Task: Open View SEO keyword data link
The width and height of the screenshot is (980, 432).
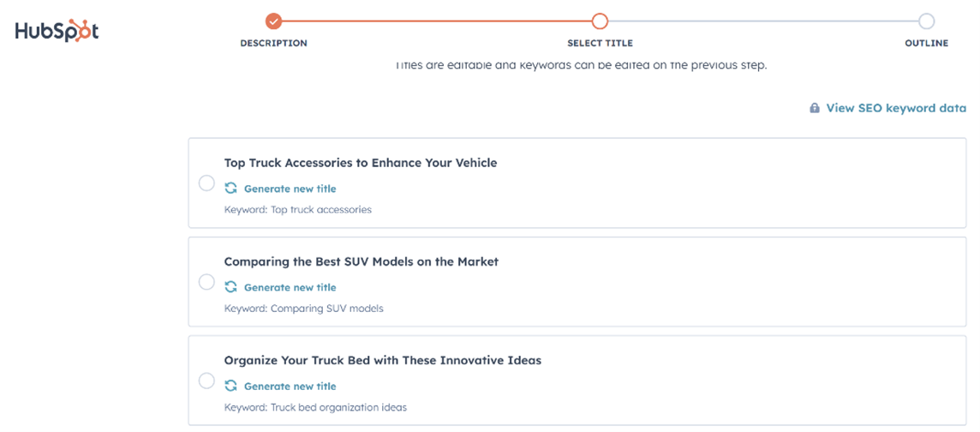Action: [896, 108]
